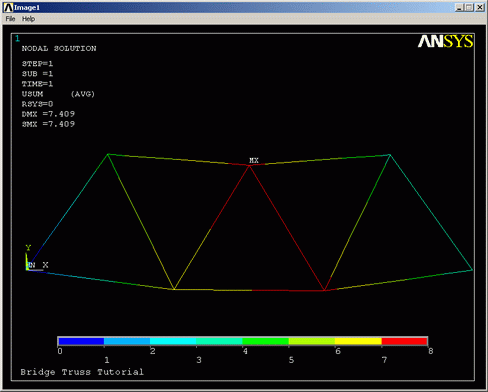Select the cyan legend band 2-3
Viewport: 488px width, 392px height.
pyautogui.click(x=173, y=341)
